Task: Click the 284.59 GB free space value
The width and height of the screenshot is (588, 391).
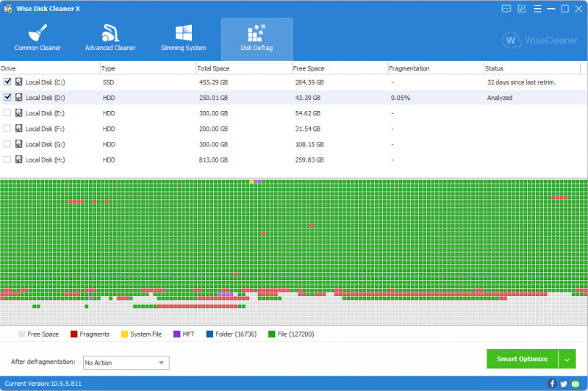Action: (309, 82)
